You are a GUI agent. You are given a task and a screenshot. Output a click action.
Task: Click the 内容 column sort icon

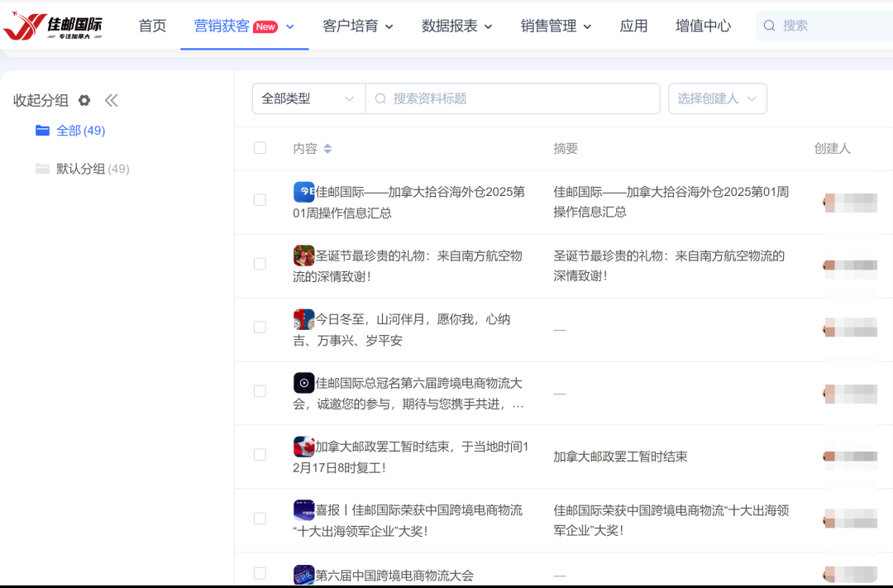[327, 149]
